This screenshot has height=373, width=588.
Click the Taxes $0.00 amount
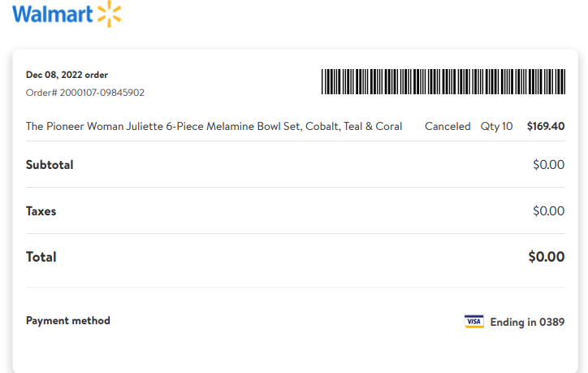[x=549, y=211]
